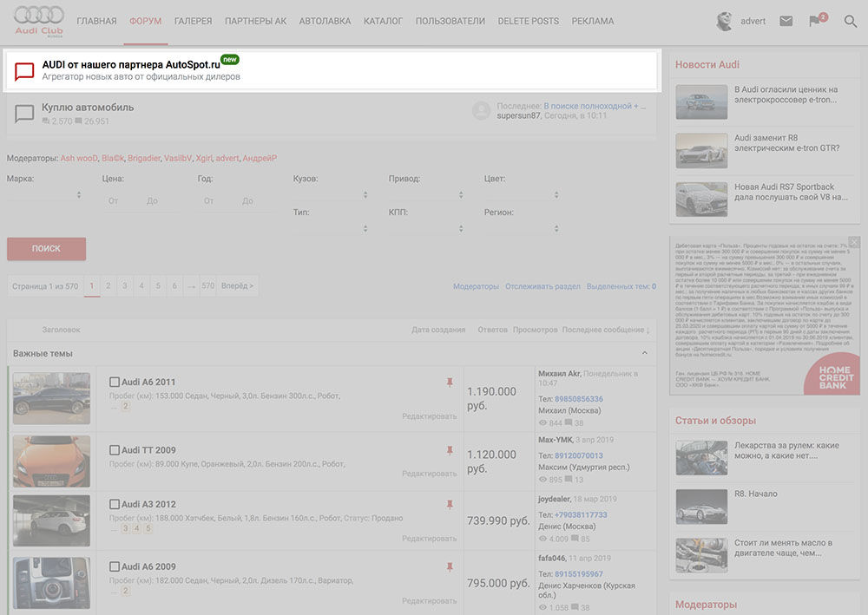Open the Цвет dropdown
Image resolution: width=868 pixels, height=615 pixels.
pos(522,194)
